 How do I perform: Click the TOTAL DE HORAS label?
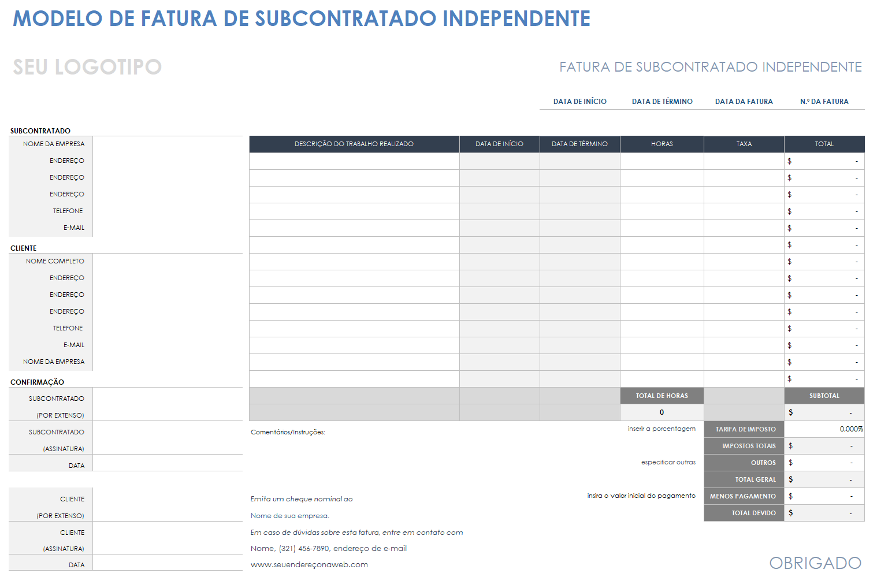662,396
